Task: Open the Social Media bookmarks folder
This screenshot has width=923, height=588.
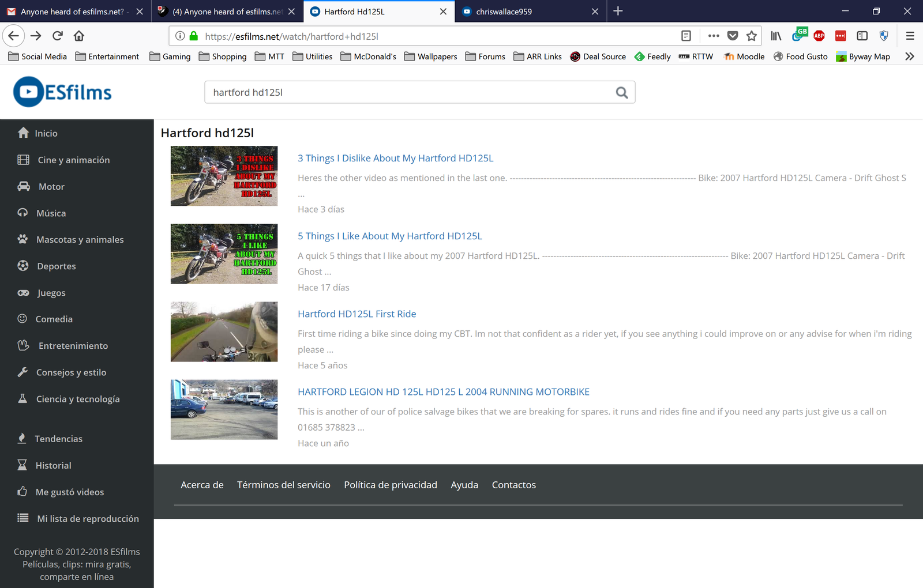Action: tap(38, 56)
